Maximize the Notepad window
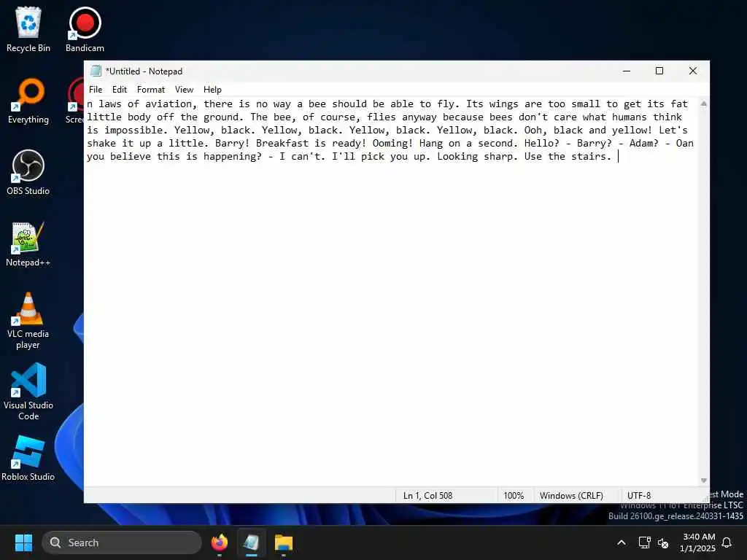Viewport: 747px width, 560px height. tap(659, 71)
